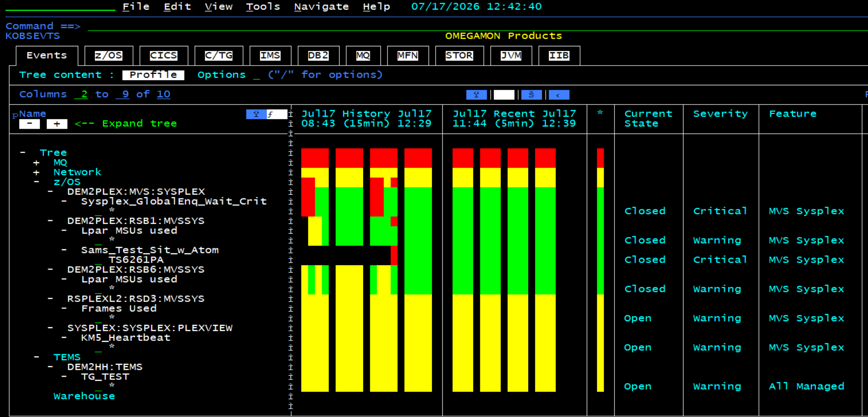
Task: Click the Current State column header
Action: [x=648, y=119]
